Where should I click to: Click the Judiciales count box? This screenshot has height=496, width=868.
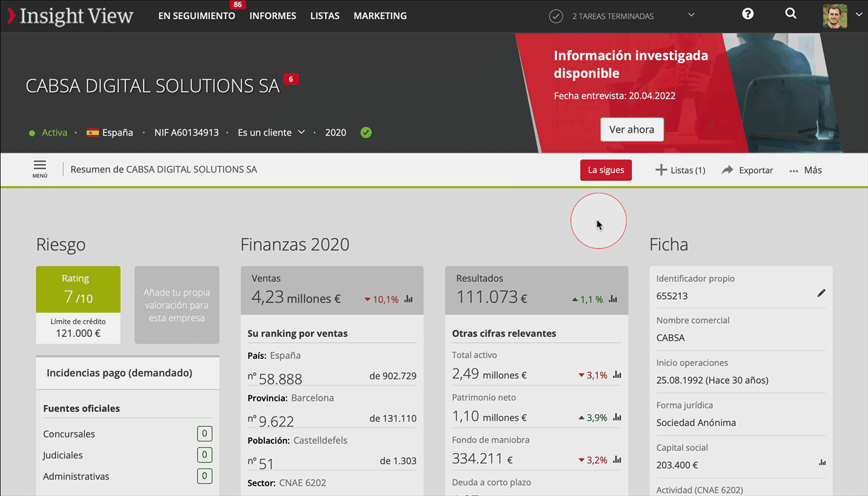point(204,455)
